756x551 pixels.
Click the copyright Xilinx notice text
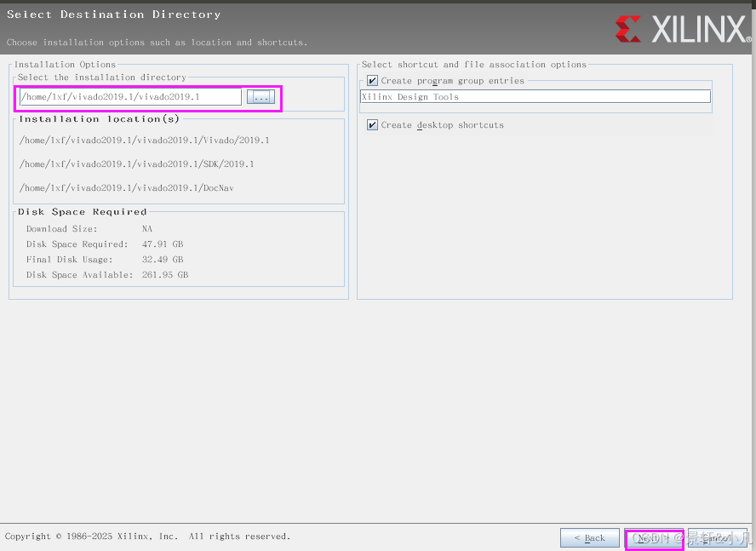point(147,537)
